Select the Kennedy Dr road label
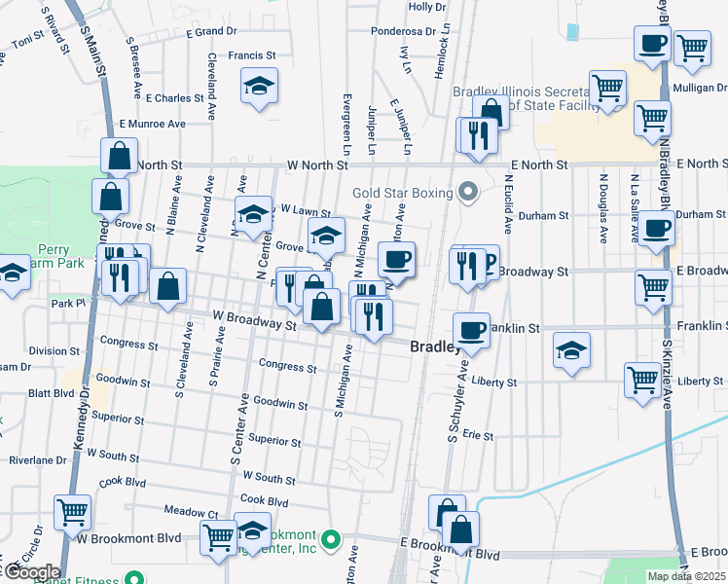 pos(82,417)
